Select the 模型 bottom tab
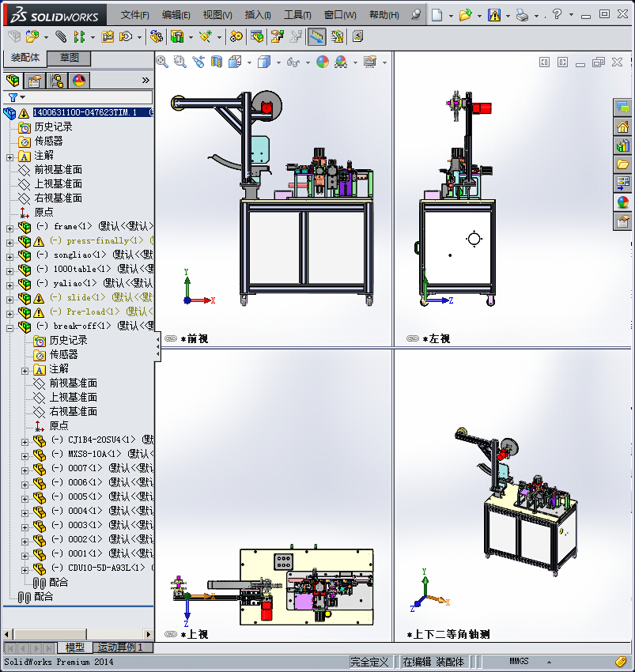The height and width of the screenshot is (672, 635). coord(75,647)
